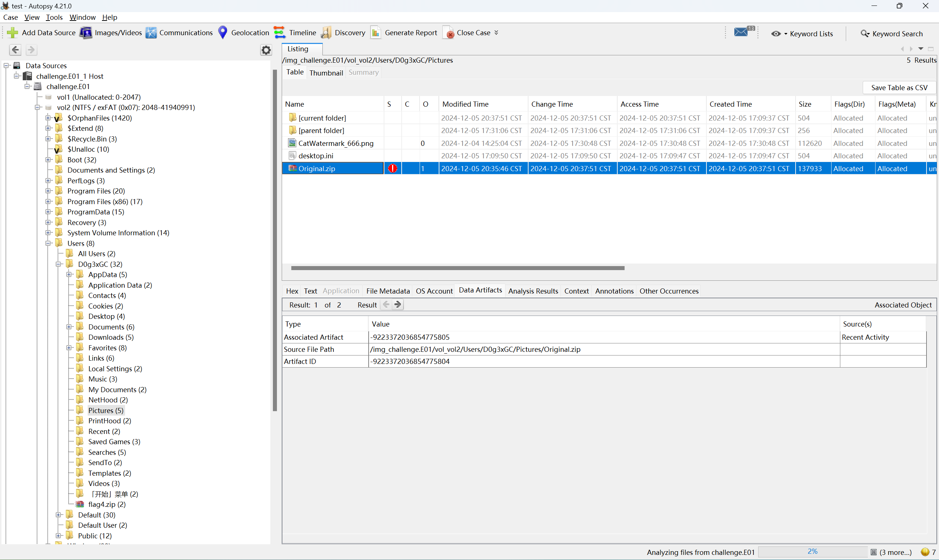Select the Pictures (5) tree folder
The height and width of the screenshot is (560, 939).
(x=106, y=410)
